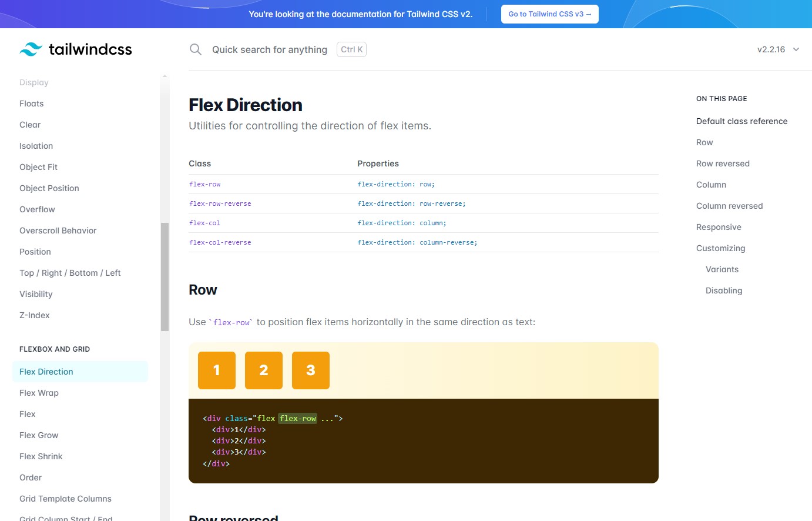Open Flex Wrap in the sidebar
The width and height of the screenshot is (812, 521).
click(39, 393)
